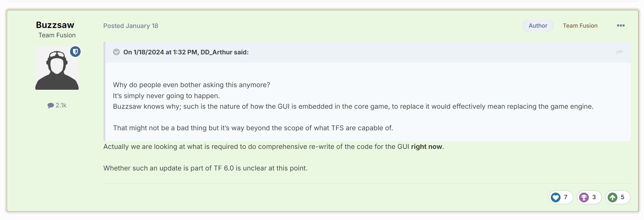Click the Author badge
644x220 pixels.
tap(538, 26)
